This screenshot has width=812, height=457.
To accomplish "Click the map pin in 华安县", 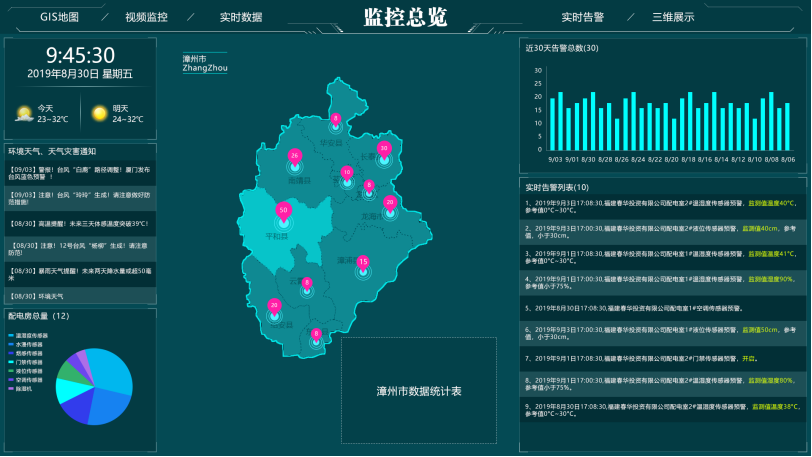I will click(336, 118).
